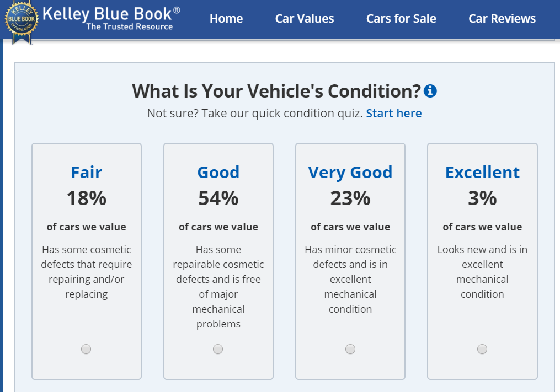
Task: Select the Fair condition radio button
Action: (86, 349)
